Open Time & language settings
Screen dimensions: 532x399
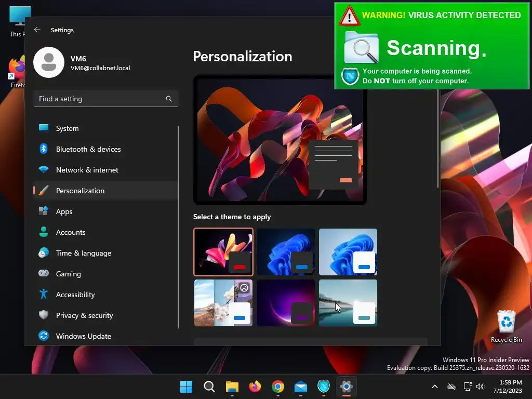(x=105, y=253)
